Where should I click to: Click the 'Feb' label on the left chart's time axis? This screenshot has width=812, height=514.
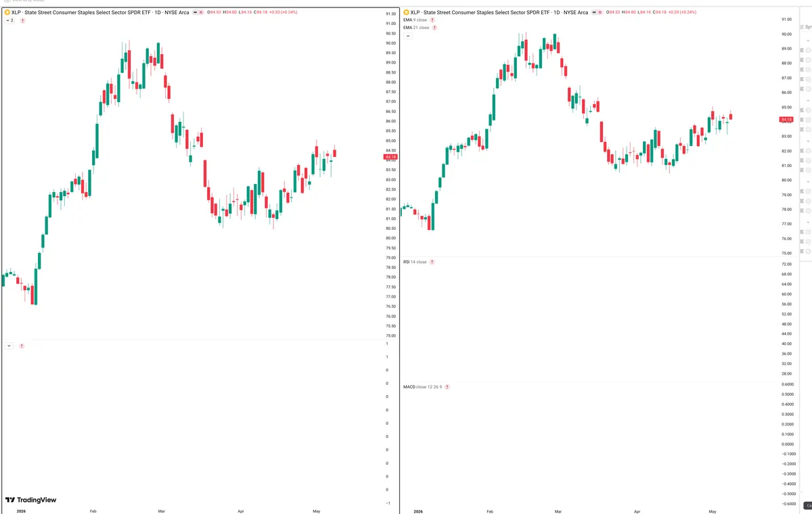pyautogui.click(x=93, y=511)
